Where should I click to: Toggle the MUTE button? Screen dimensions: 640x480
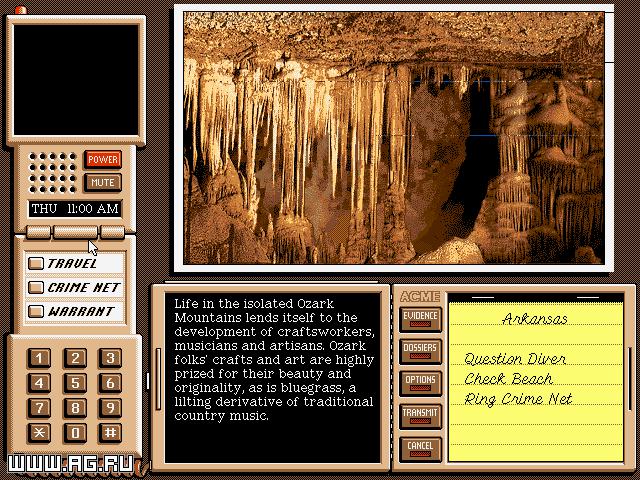point(103,182)
